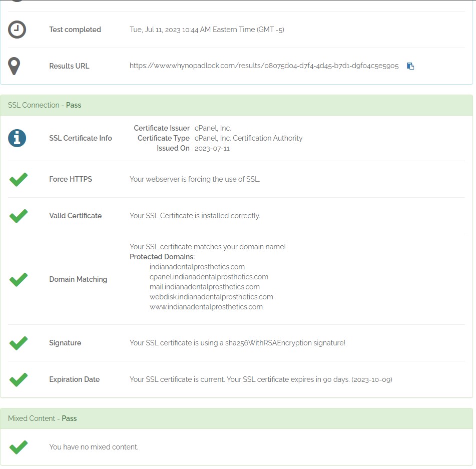Click the copy icon beside Results URL
This screenshot has height=469, width=476.
click(410, 66)
